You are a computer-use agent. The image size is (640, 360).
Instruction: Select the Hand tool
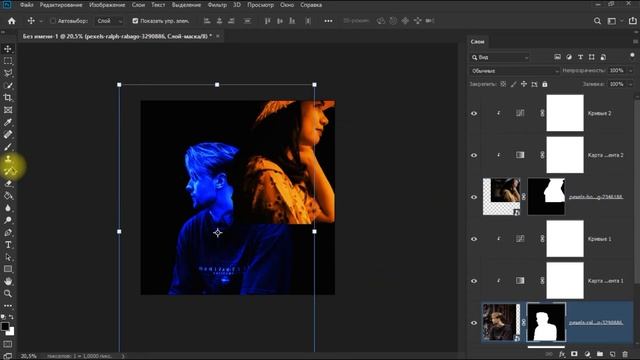[x=8, y=281]
